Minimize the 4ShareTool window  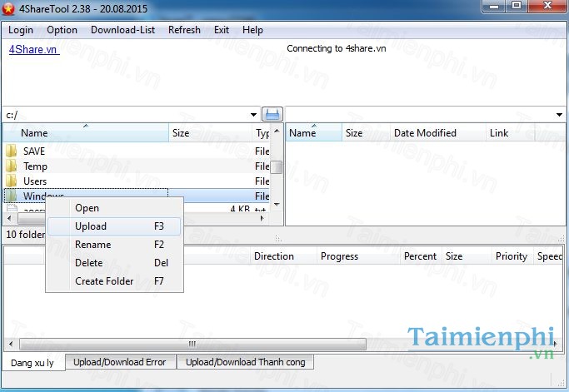[x=494, y=6]
